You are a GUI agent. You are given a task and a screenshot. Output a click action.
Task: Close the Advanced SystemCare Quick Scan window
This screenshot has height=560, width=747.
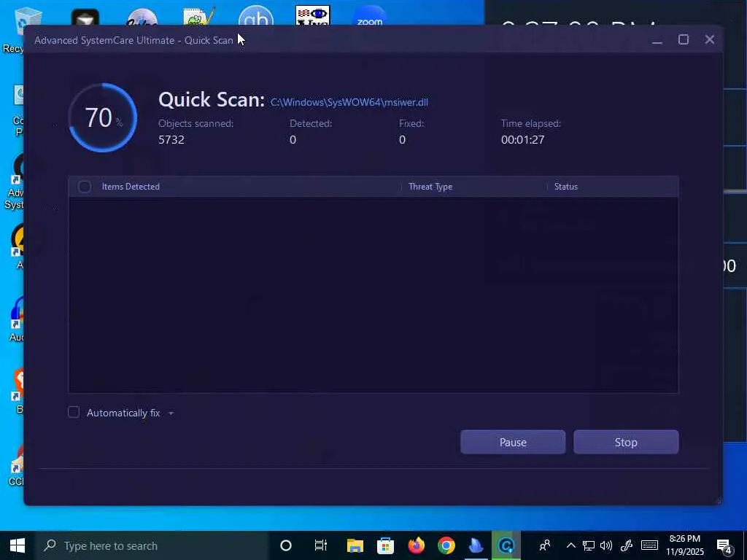tap(709, 39)
